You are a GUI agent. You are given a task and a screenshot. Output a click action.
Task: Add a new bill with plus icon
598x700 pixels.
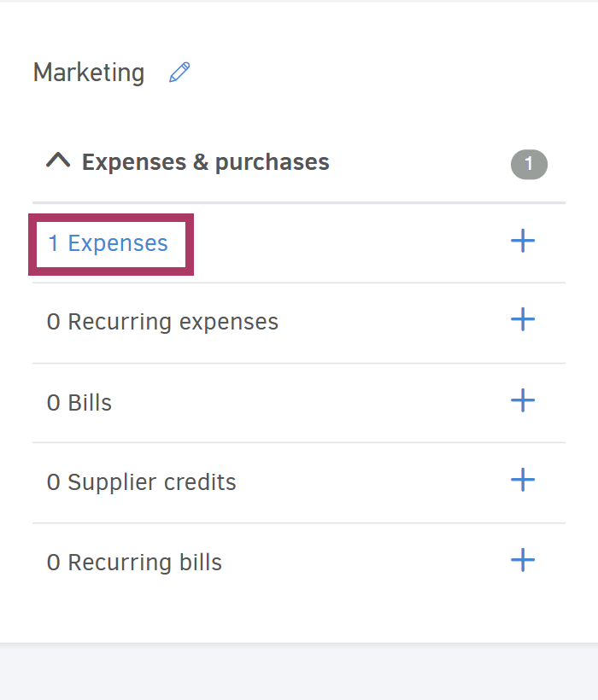click(523, 400)
